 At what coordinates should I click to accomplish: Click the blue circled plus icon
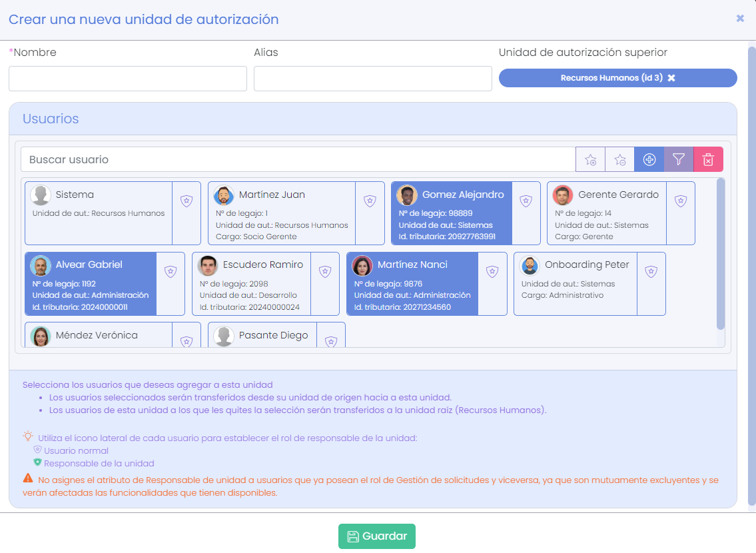649,160
